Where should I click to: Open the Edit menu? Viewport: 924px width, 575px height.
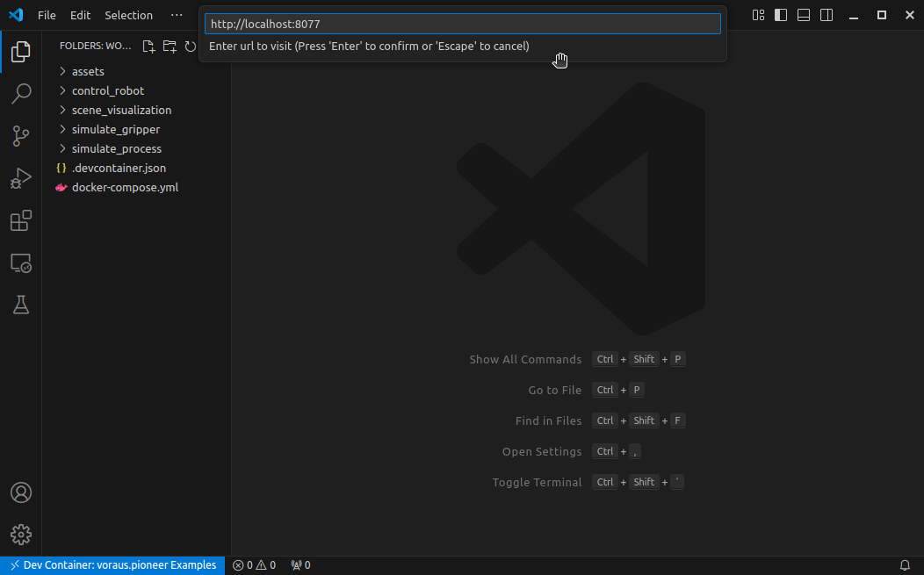[x=80, y=15]
